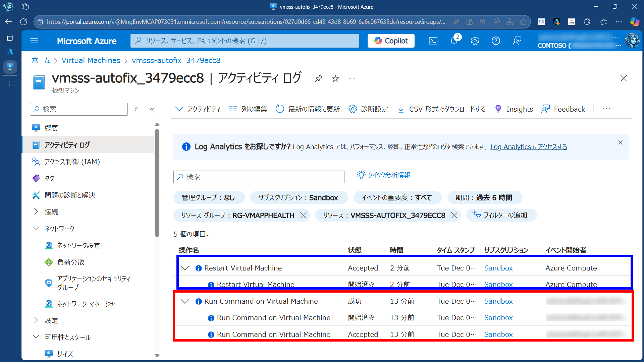Viewport: 644px width, 362px height.
Task: Open portal settings gear
Action: click(475, 41)
